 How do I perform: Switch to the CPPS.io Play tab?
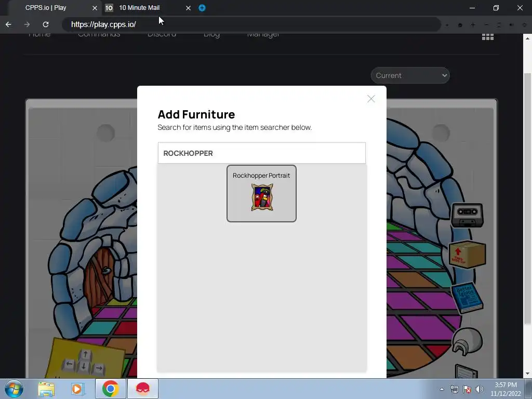coord(46,8)
